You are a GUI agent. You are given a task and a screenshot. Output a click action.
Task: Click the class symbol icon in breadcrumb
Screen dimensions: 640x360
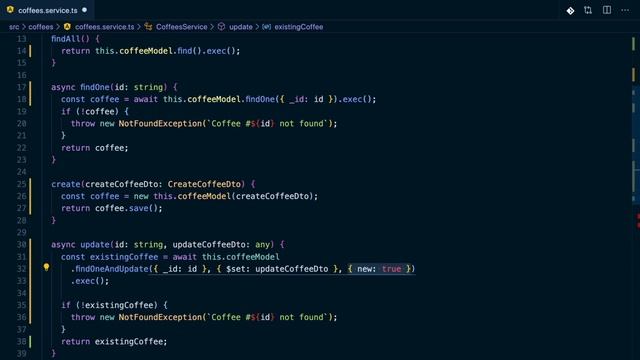pos(148,27)
